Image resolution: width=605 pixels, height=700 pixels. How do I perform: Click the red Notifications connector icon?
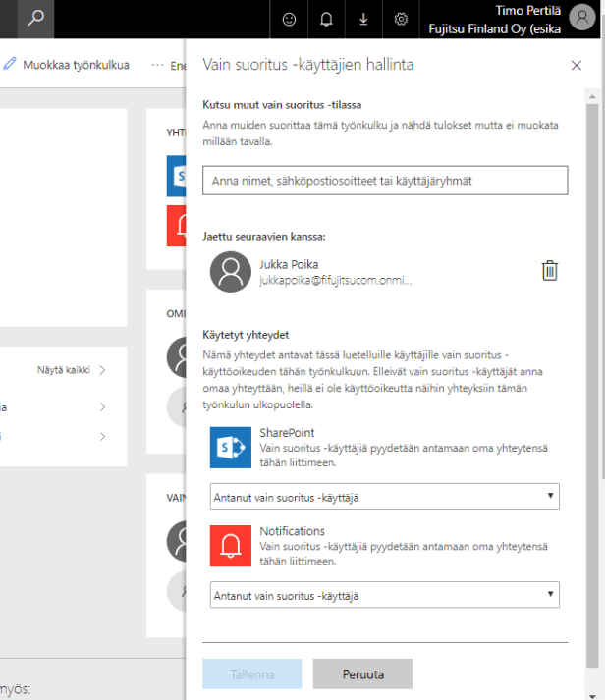(231, 545)
